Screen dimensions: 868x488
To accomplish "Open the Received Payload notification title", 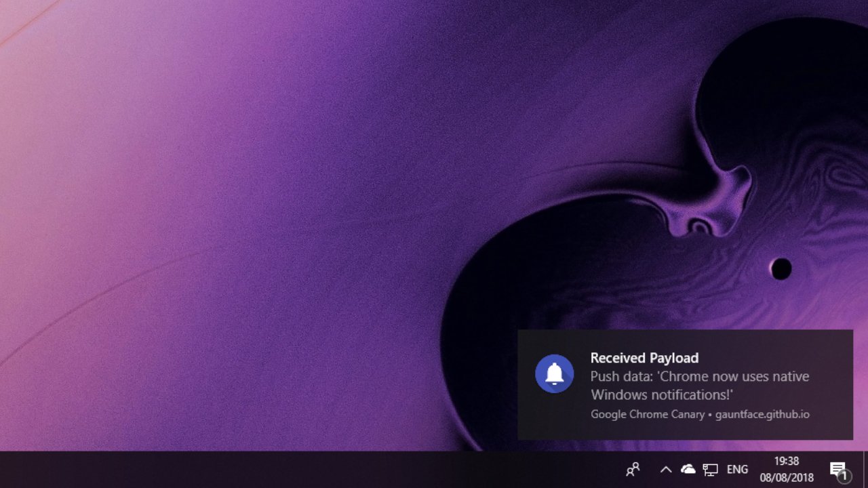I will [x=644, y=358].
